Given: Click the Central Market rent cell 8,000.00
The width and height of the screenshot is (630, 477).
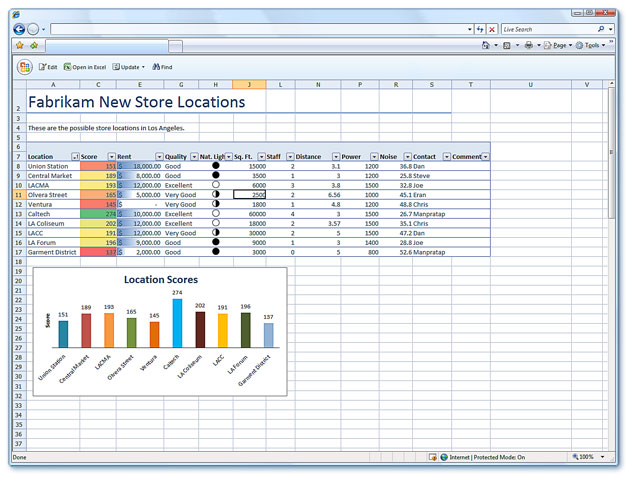Looking at the screenshot, I should pyautogui.click(x=140, y=176).
